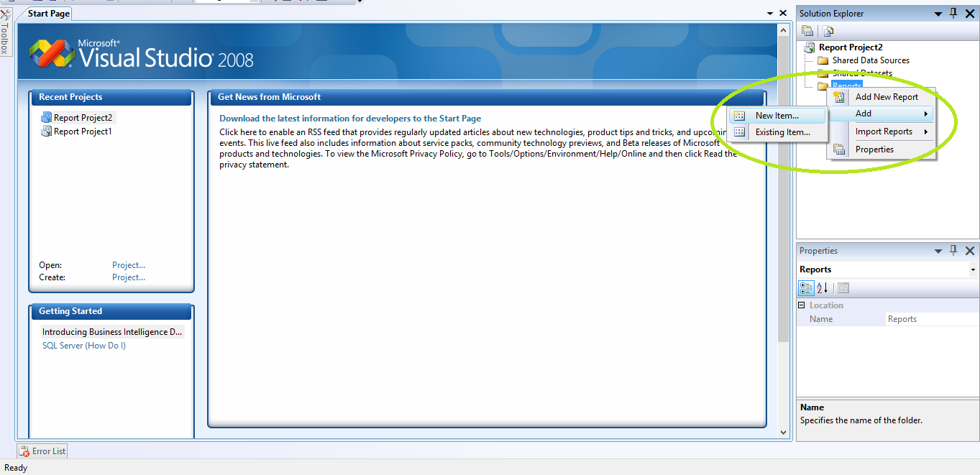Viewport: 980px width, 475px height.
Task: Click the Name property label in Properties
Action: [821, 319]
